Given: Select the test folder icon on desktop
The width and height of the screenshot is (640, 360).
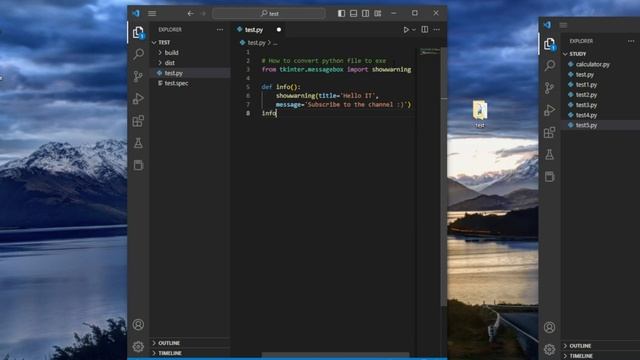Looking at the screenshot, I should (480, 114).
